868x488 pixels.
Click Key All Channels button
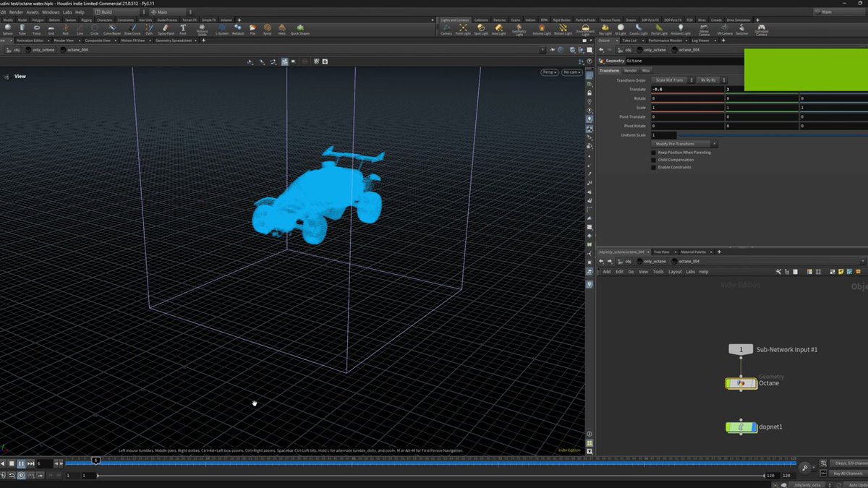[846, 474]
